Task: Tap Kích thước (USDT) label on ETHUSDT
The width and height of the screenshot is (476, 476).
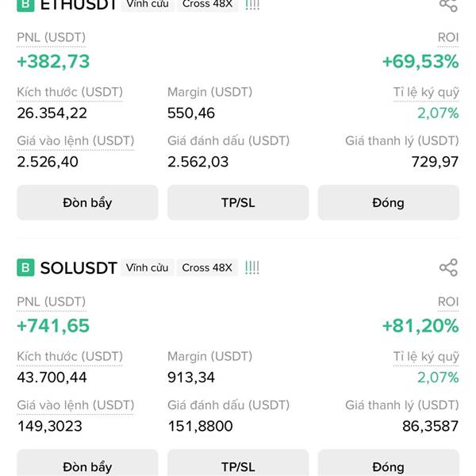Action: pos(70,92)
